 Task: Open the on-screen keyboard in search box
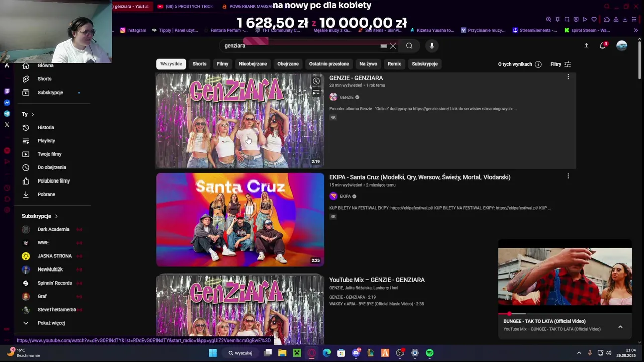[384, 46]
